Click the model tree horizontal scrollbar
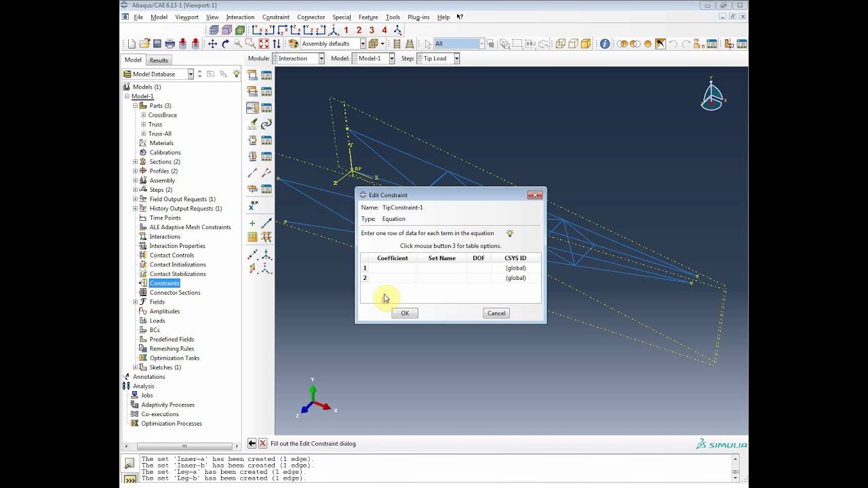This screenshot has width=868, height=488. pyautogui.click(x=180, y=446)
